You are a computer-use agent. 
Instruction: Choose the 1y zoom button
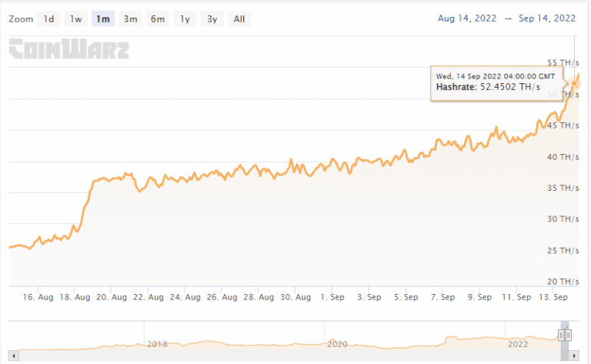pos(185,18)
